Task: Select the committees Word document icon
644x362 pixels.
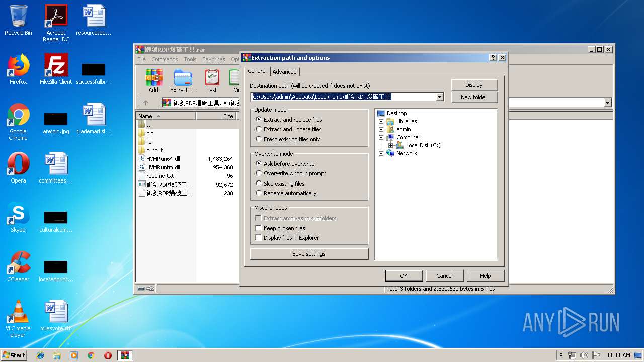Action: pyautogui.click(x=56, y=168)
